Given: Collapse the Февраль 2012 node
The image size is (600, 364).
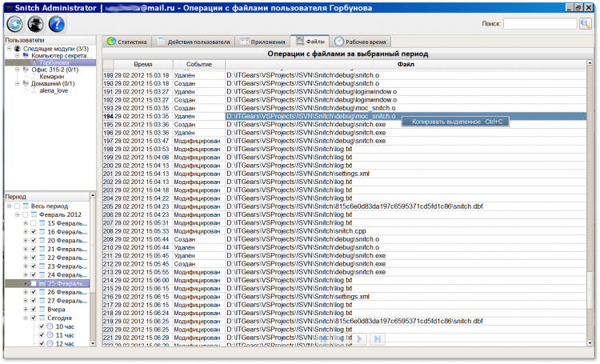Looking at the screenshot, I should click(x=18, y=214).
